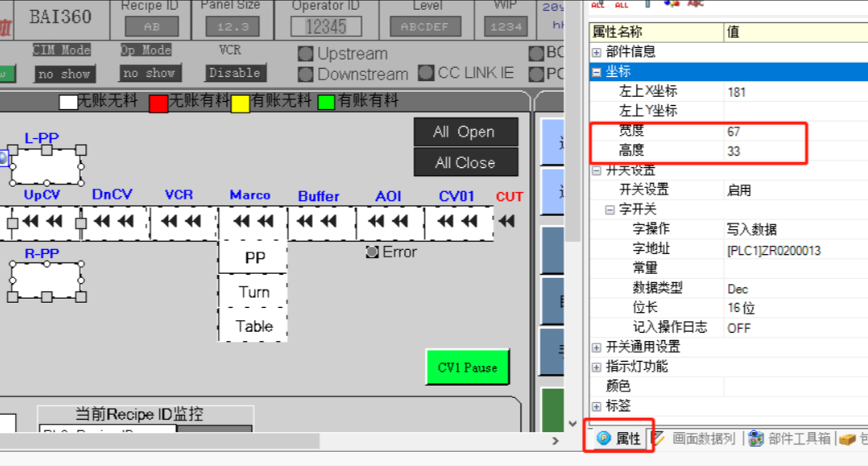The image size is (868, 466).
Task: Select the 常量 property row
Action: (729, 268)
